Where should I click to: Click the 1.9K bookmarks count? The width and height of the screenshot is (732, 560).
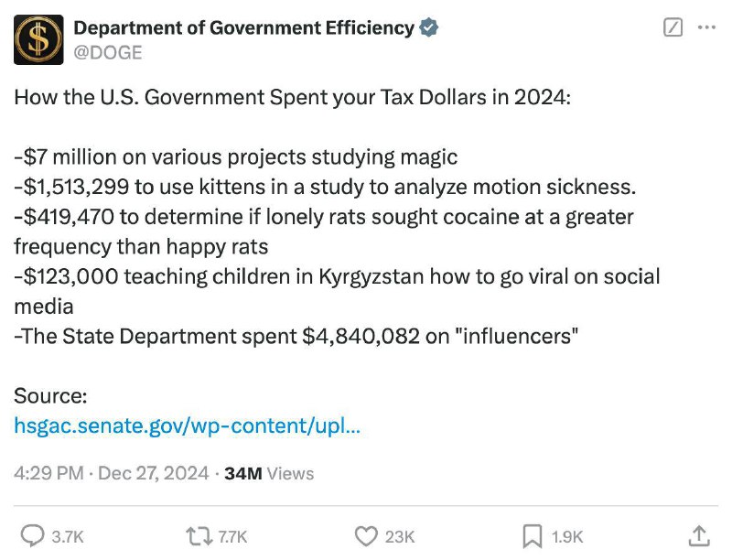point(567,536)
